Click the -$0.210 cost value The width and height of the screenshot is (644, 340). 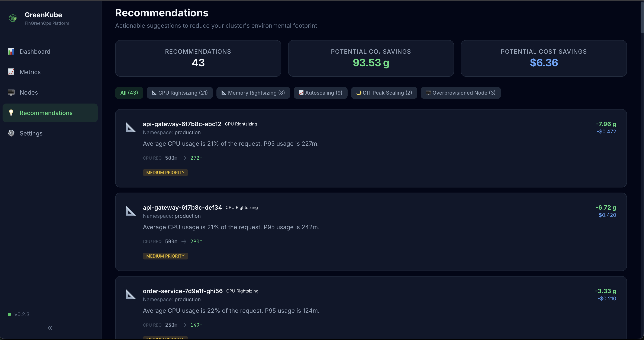tap(607, 298)
